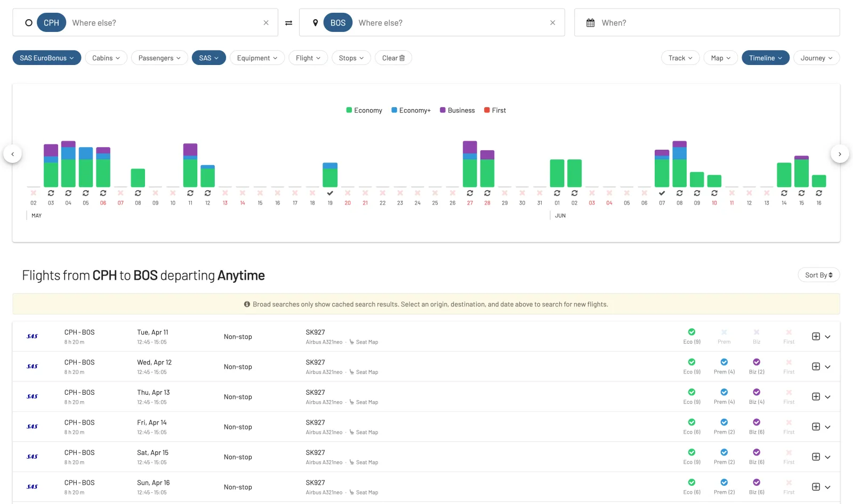Click Biz (4) checkmark for Thu, Apr 13
This screenshot has height=504, width=853.
tap(757, 392)
